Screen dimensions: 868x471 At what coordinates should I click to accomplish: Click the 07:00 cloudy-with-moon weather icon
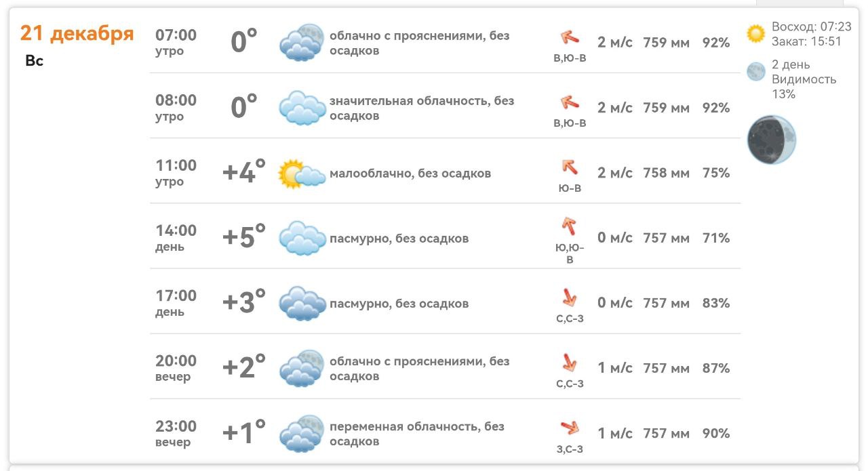pyautogui.click(x=302, y=43)
